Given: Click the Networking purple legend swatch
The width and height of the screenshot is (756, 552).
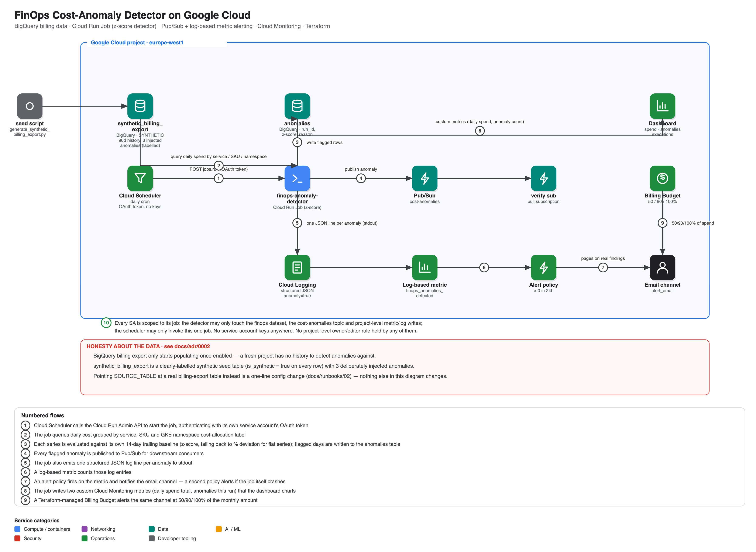Looking at the screenshot, I should (x=85, y=529).
